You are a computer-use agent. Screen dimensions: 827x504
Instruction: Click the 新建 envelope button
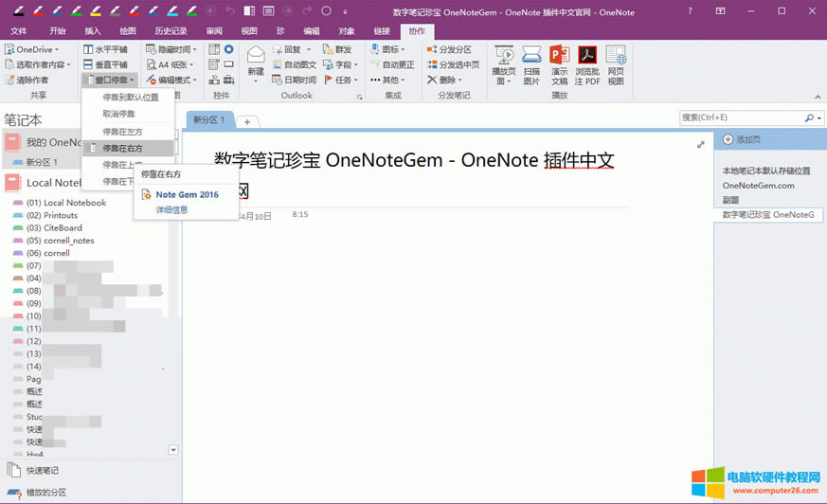(x=256, y=64)
